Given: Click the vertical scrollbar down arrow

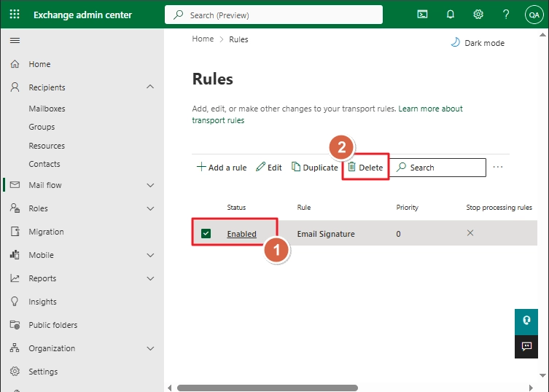Looking at the screenshot, I should point(542,375).
